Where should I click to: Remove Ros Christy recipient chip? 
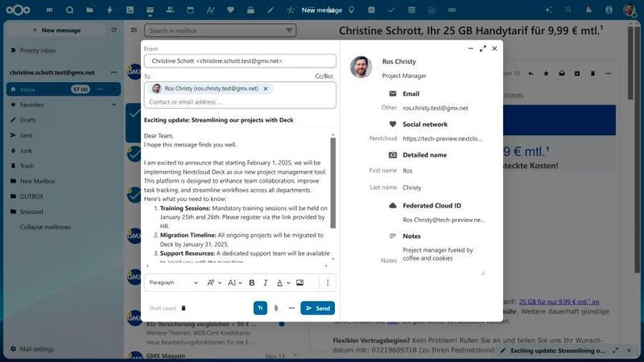266,88
